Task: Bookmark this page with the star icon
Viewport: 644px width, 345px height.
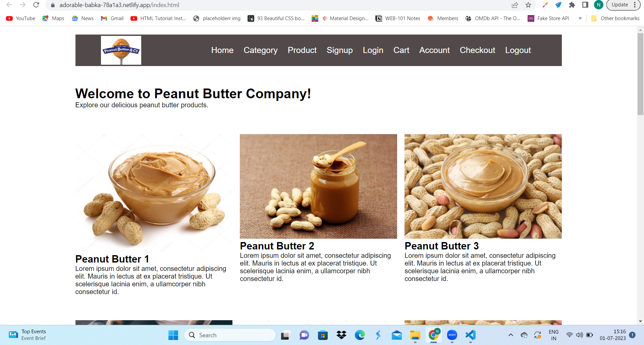Action: coord(528,5)
